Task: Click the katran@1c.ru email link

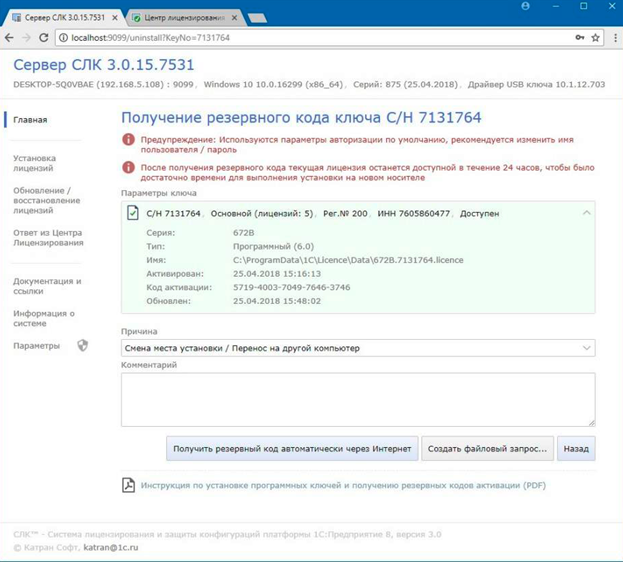Action: (x=110, y=548)
